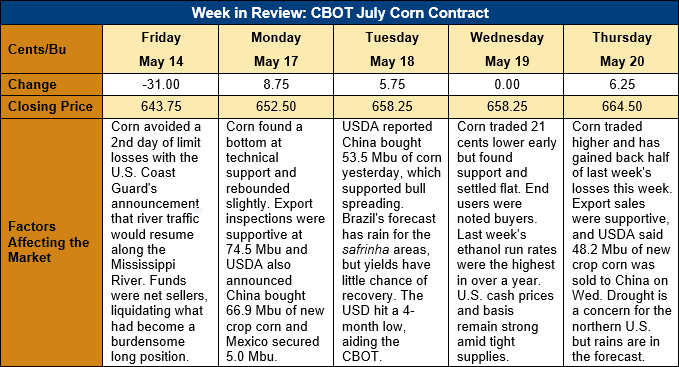This screenshot has width=679, height=367.
Task: Click the 0.00 change value for Wednesday
Action: pos(506,84)
